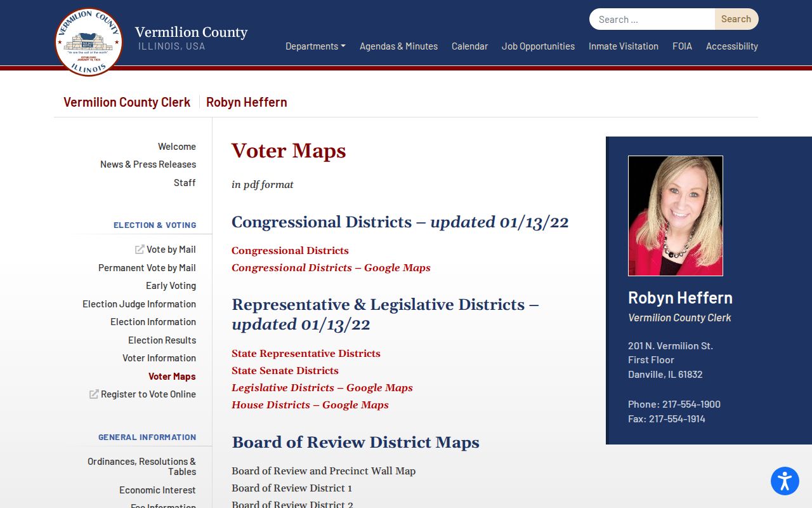The width and height of the screenshot is (812, 508).
Task: Open the Vermilion County Clerk heading link
Action: tap(127, 102)
